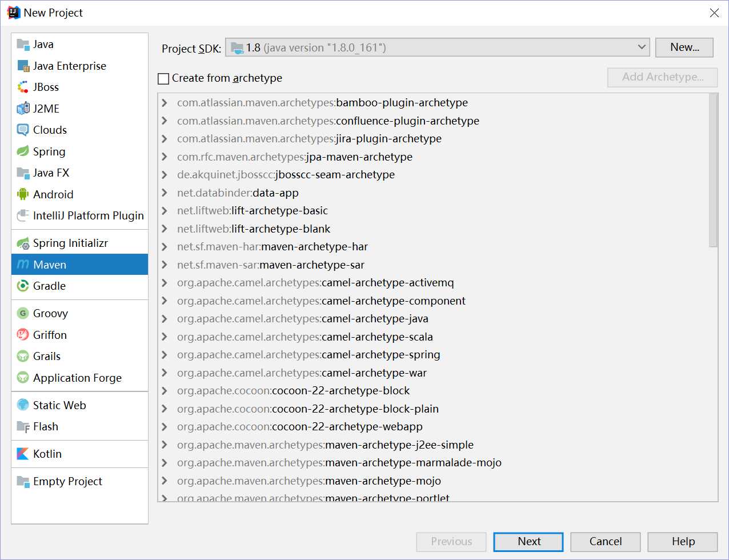Click the New... SDK button

coord(684,47)
